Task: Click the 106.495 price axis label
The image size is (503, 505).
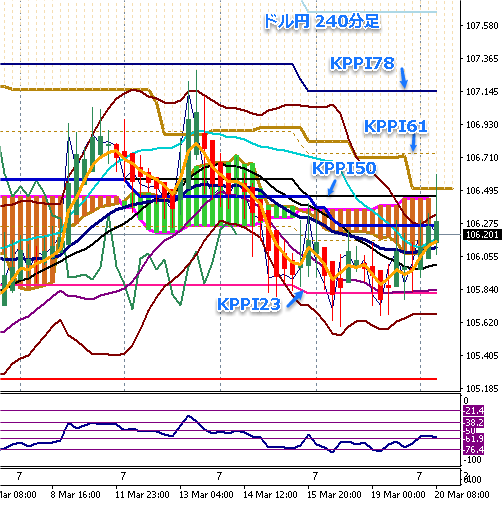Action: point(482,191)
